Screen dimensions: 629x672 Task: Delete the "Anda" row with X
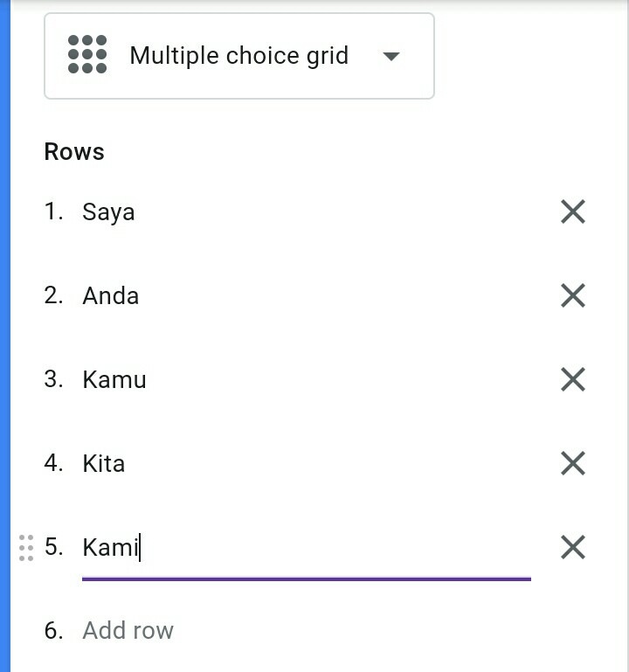(572, 295)
